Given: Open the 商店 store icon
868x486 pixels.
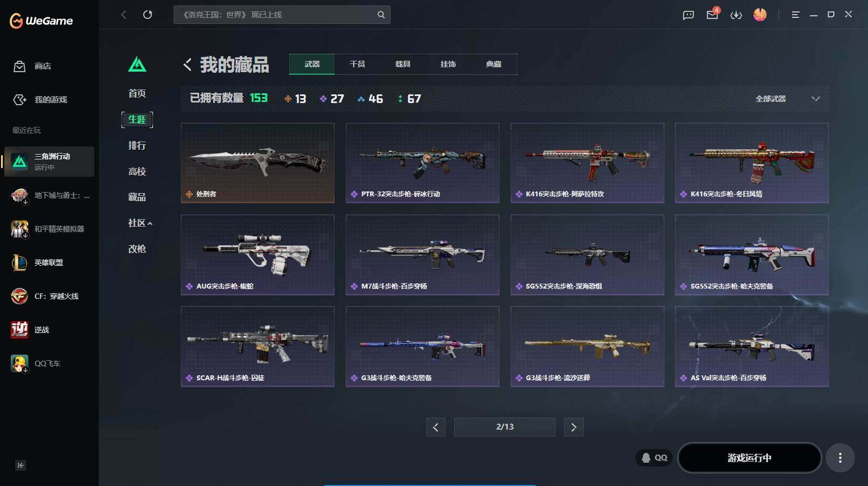Looking at the screenshot, I should point(20,66).
